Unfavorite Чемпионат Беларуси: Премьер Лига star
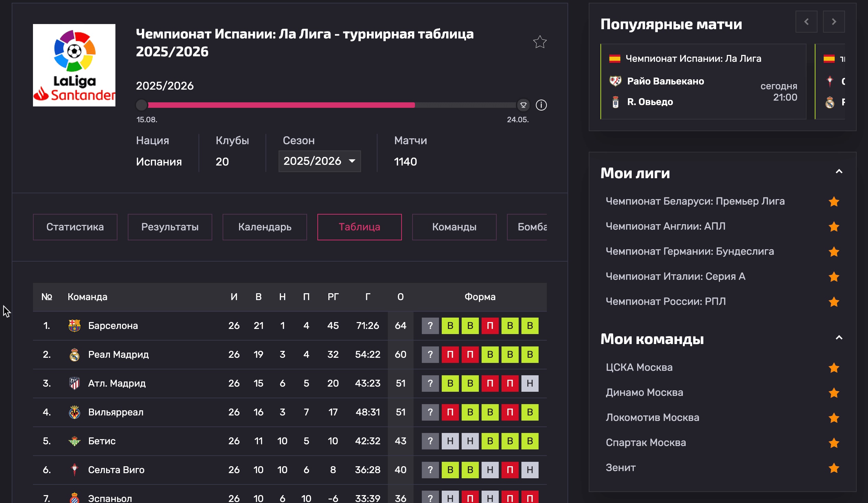The height and width of the screenshot is (503, 868). coord(834,202)
